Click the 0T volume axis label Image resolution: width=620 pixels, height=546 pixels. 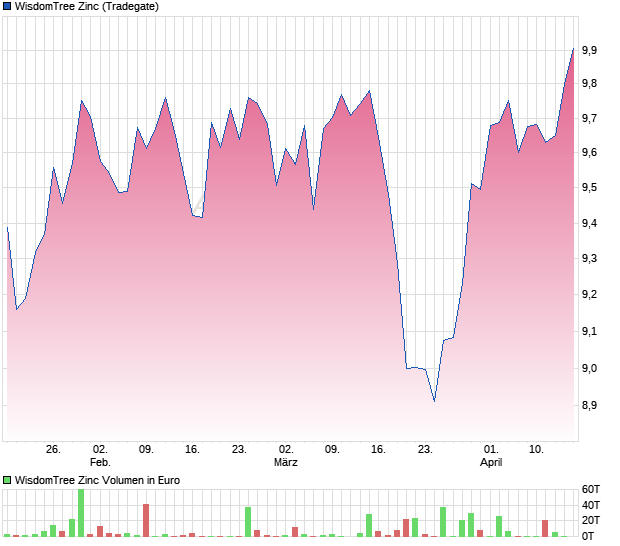(x=589, y=537)
